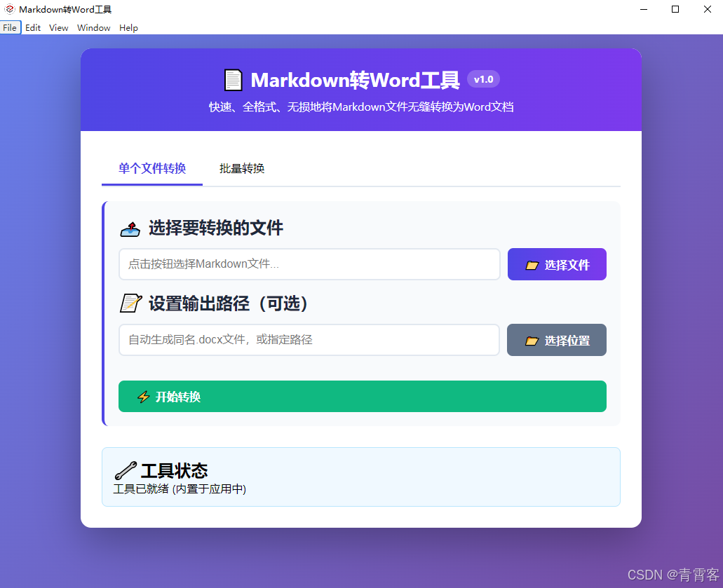Start conversion with 开始转换 button
This screenshot has height=588, width=723.
tap(362, 396)
